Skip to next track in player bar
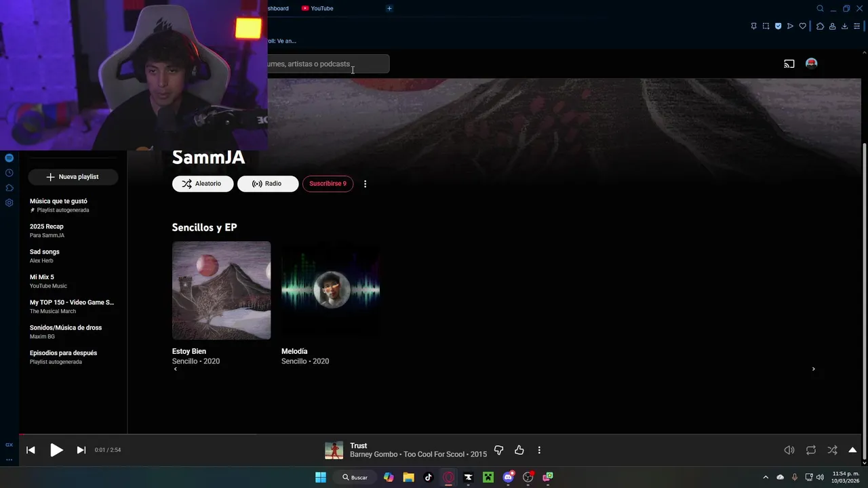This screenshot has height=488, width=868. pos(81,450)
